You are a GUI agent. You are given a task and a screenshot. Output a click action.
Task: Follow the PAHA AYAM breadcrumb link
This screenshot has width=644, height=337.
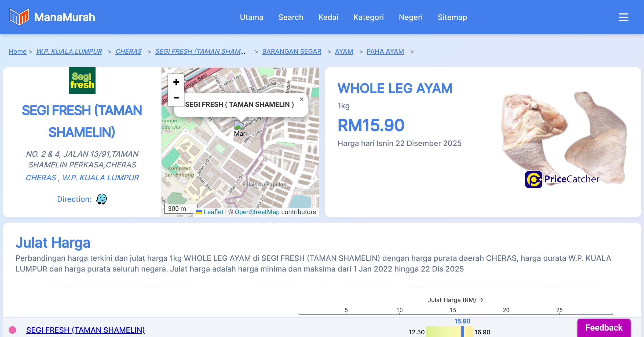[385, 51]
